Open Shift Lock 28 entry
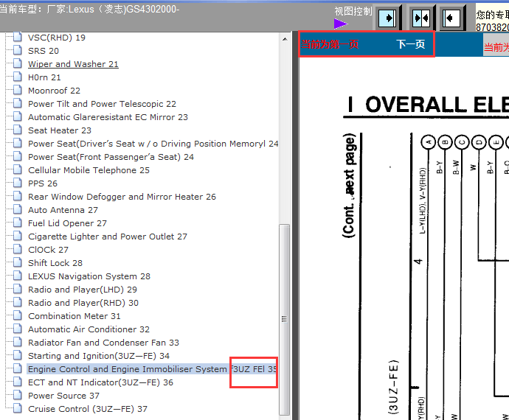The image size is (509, 420). [x=55, y=263]
